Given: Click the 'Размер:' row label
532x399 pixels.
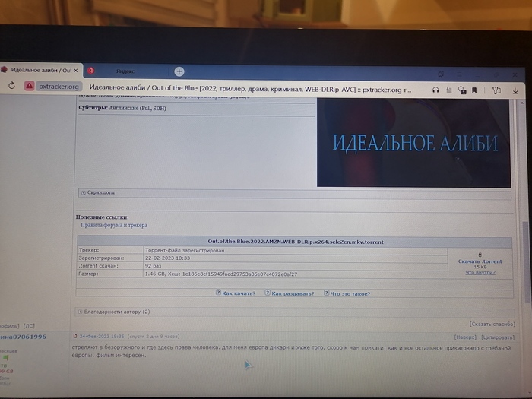Looking at the screenshot, I should click(88, 274).
